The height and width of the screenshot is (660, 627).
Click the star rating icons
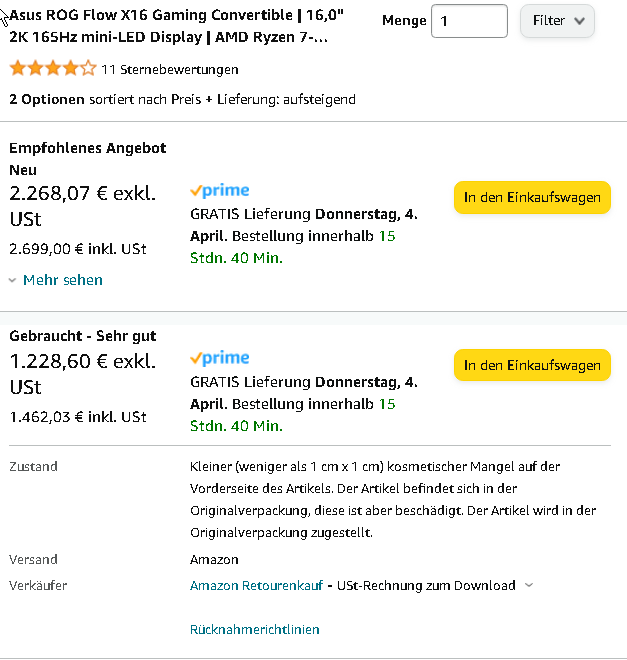point(53,68)
